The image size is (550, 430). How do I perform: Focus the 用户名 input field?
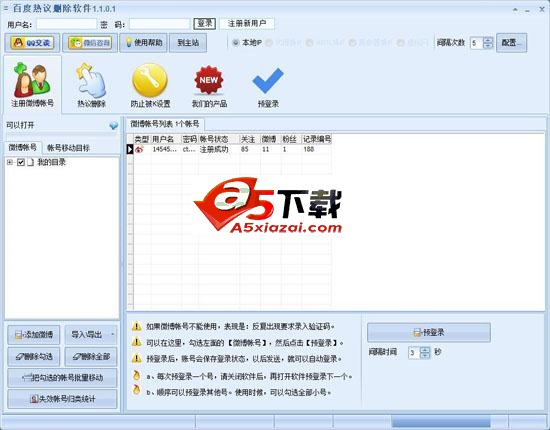click(66, 24)
